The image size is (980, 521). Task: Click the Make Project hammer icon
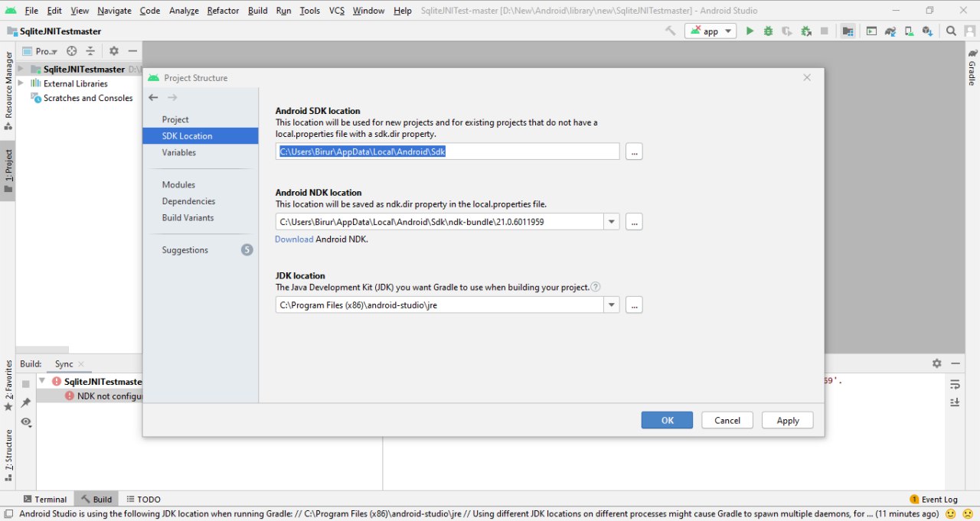pos(670,31)
